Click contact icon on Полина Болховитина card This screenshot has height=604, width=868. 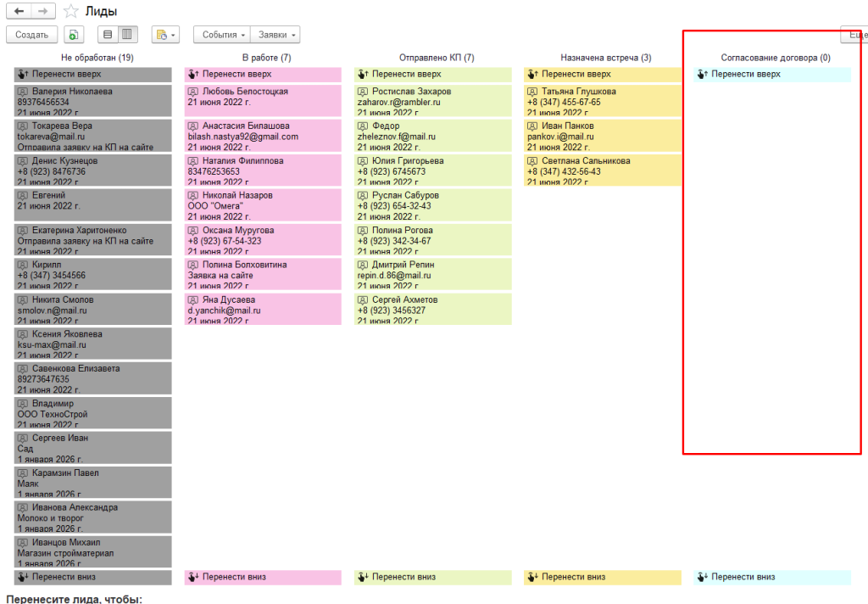point(193,265)
